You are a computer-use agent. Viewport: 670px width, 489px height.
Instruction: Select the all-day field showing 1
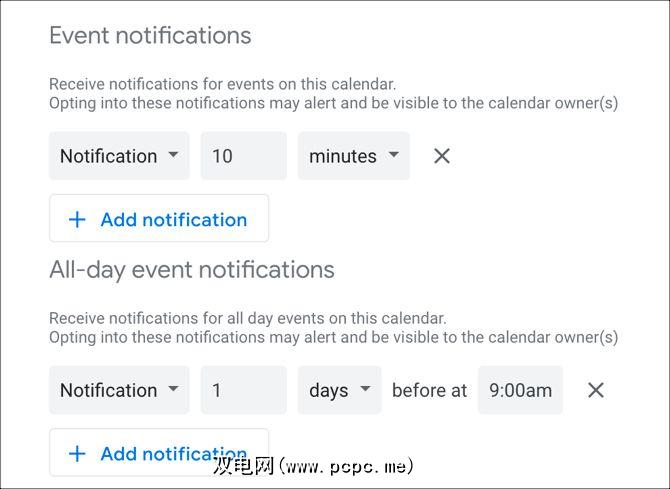[243, 390]
